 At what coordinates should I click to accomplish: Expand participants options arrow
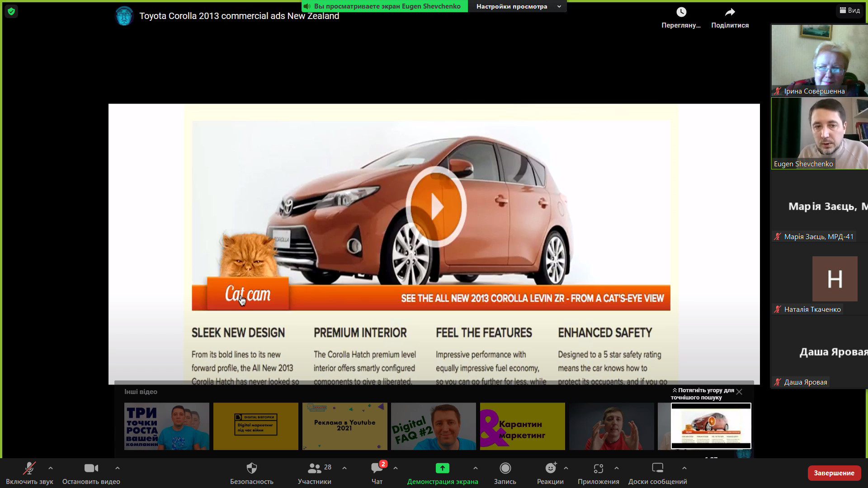click(x=344, y=468)
